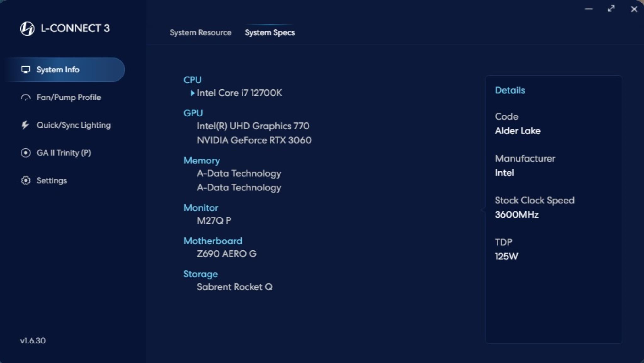Select NVIDIA GeForce RTX 3060 entry
This screenshot has height=363, width=644.
tap(254, 140)
